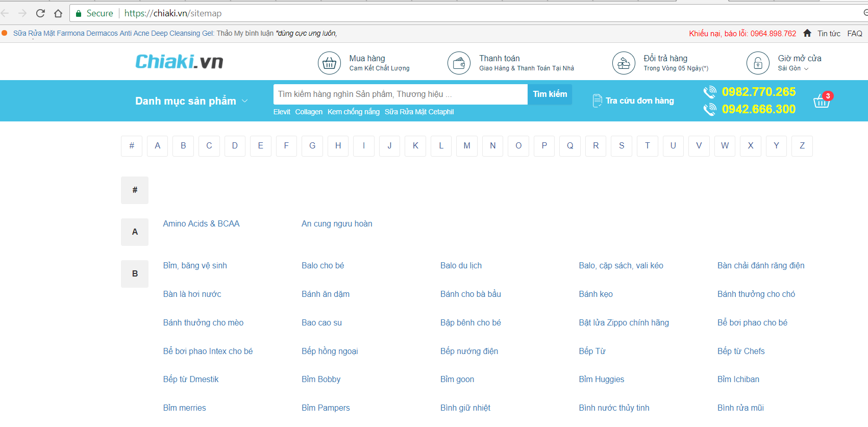This screenshot has width=868, height=427.
Task: Open the Sài Gòn location dropdown
Action: [x=793, y=68]
